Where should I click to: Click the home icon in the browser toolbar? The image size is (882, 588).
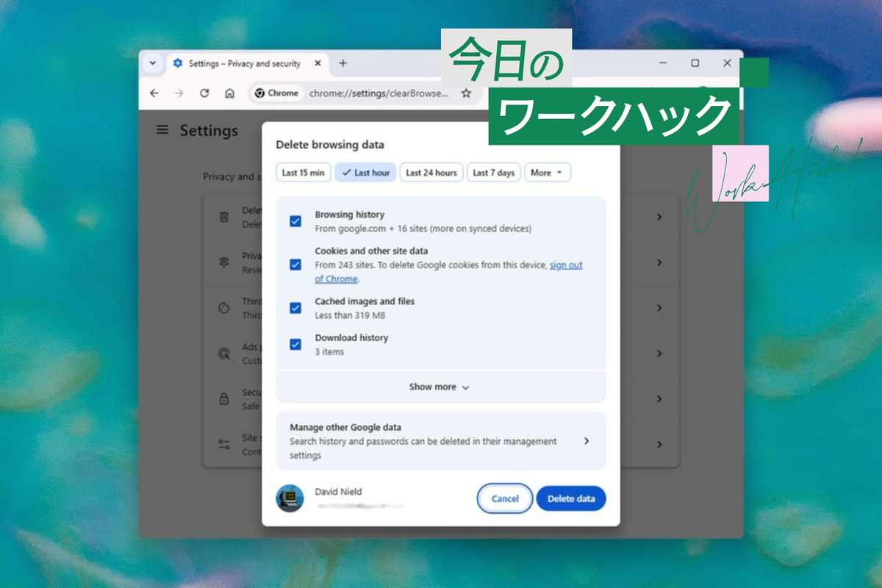point(231,93)
